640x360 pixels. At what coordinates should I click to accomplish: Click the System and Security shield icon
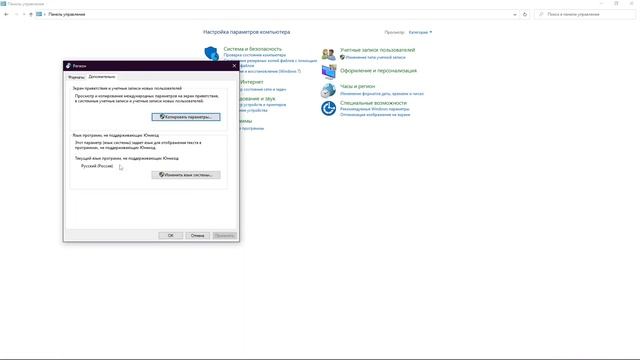pos(211,53)
